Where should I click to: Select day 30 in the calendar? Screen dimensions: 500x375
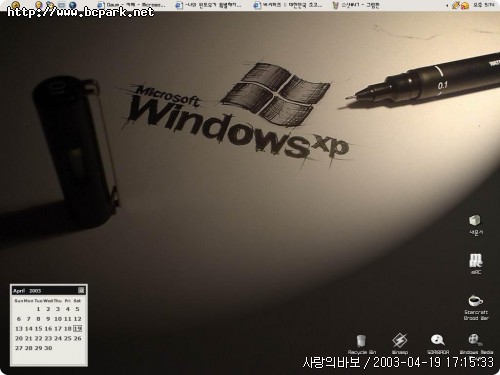[x=48, y=348]
